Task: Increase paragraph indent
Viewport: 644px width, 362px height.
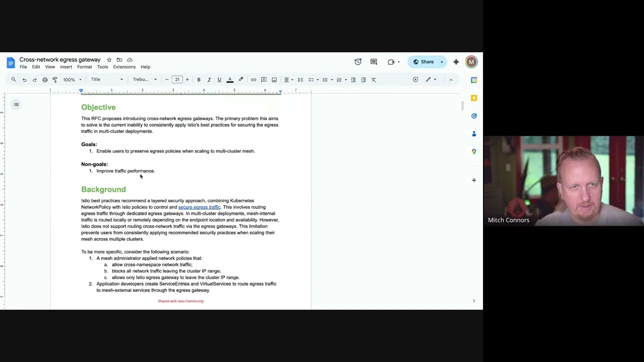Action: pos(363,79)
